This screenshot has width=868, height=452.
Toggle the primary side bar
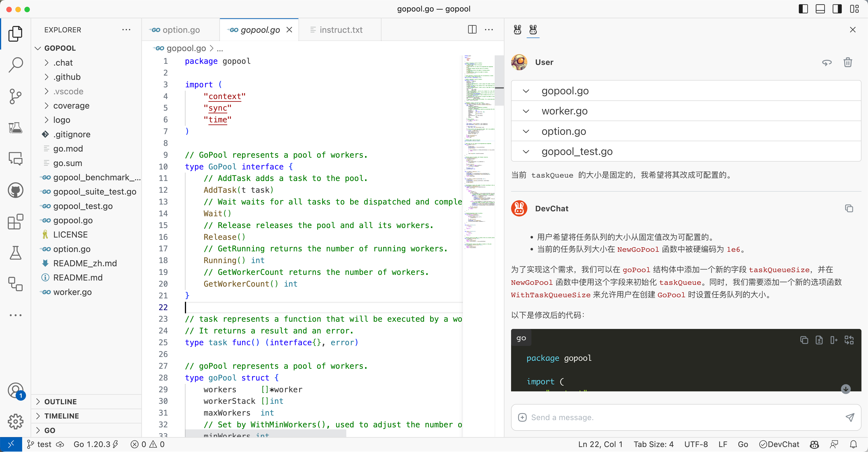point(803,9)
